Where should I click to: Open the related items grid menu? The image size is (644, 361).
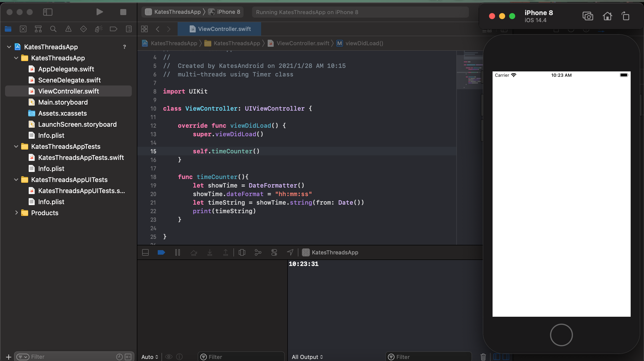click(144, 29)
